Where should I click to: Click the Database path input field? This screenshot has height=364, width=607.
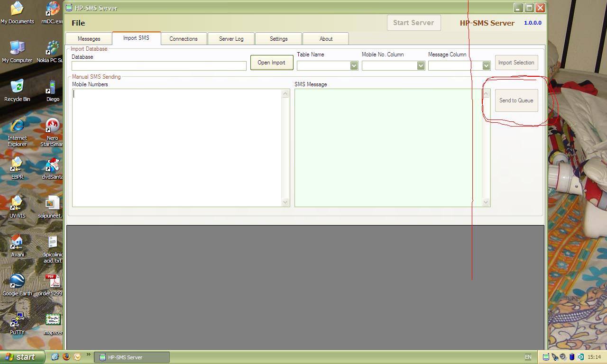pos(159,66)
